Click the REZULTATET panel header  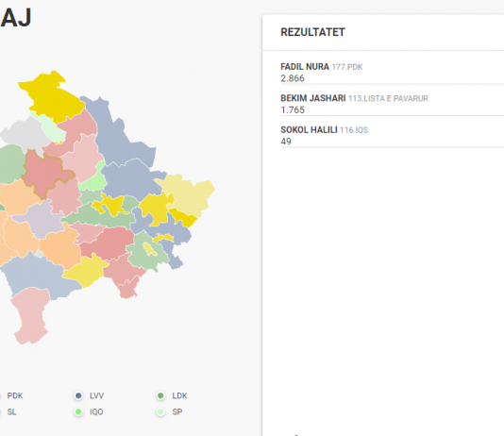click(x=383, y=32)
